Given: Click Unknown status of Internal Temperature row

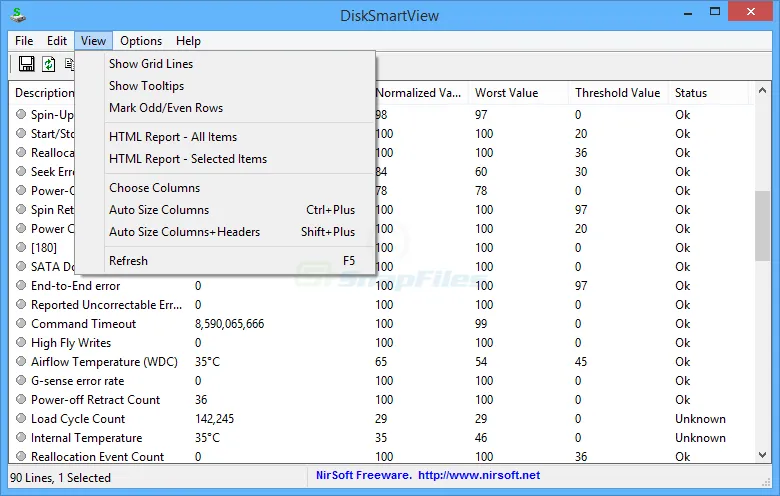Looking at the screenshot, I should 700,438.
